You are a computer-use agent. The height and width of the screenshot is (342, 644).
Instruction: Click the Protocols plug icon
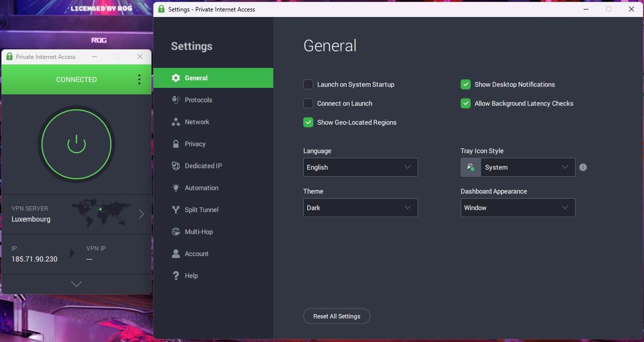[x=175, y=100]
